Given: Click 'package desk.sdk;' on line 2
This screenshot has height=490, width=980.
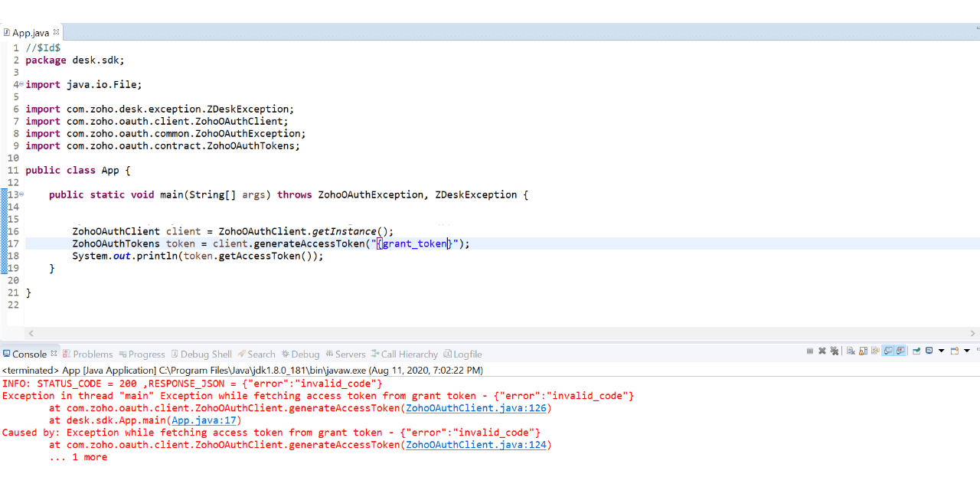Looking at the screenshot, I should (x=74, y=60).
